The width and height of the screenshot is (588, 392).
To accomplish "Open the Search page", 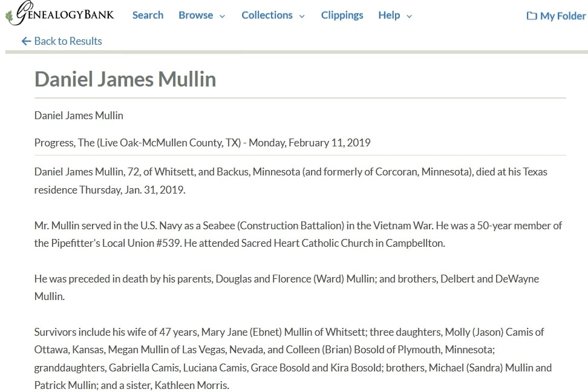I will pos(148,15).
